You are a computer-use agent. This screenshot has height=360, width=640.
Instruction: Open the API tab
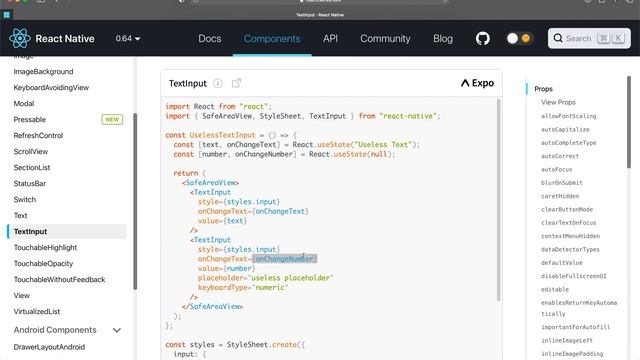(x=330, y=38)
